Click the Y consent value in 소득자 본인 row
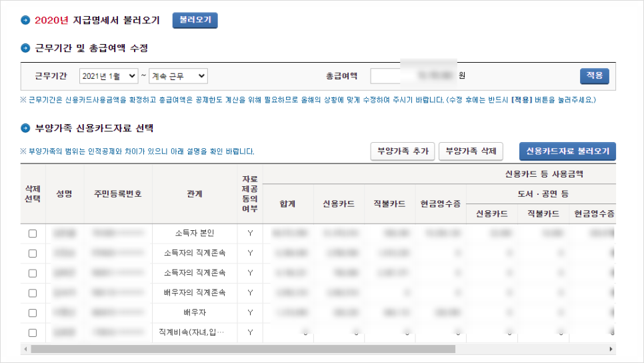The image size is (644, 363). tap(250, 234)
